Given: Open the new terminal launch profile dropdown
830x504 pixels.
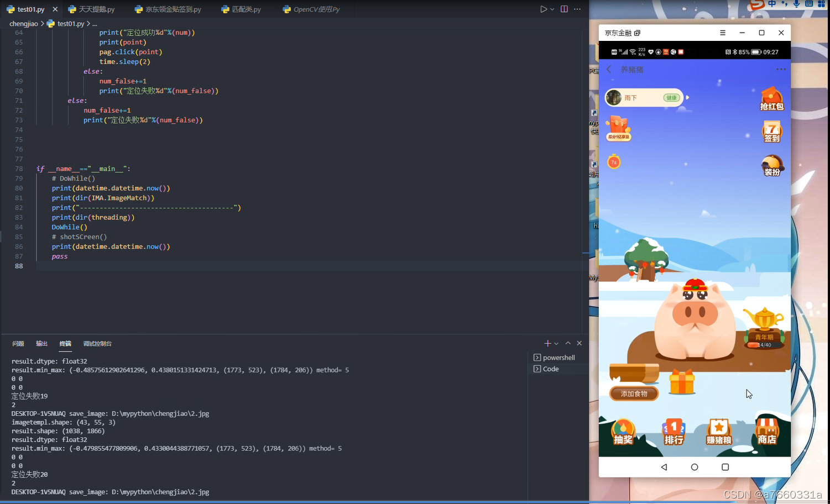Looking at the screenshot, I should pos(556,344).
